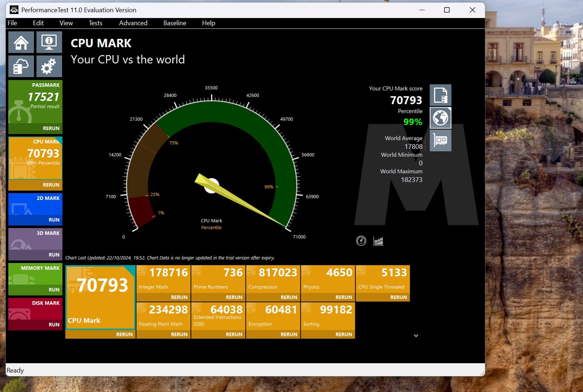Expand results with the down chevron

(416, 336)
